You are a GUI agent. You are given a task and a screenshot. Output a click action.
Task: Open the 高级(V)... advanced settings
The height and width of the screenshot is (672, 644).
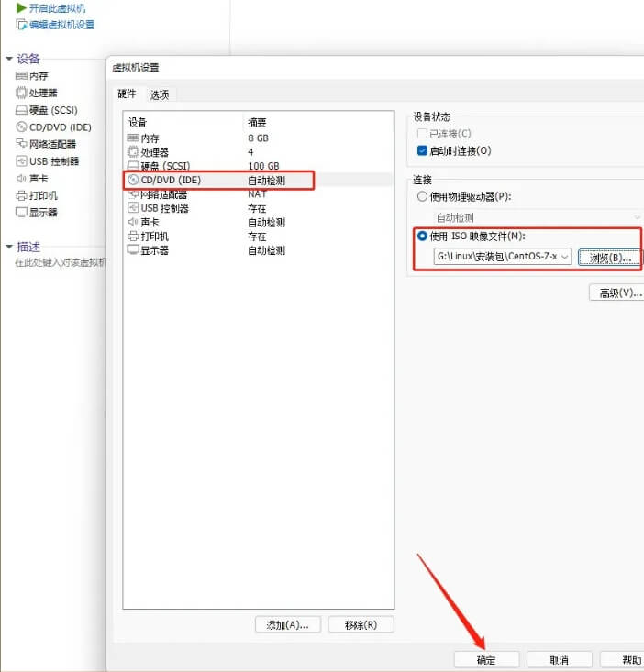tap(617, 292)
